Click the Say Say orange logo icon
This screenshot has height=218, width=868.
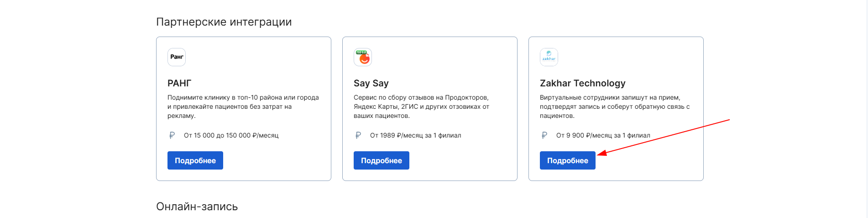pyautogui.click(x=363, y=57)
